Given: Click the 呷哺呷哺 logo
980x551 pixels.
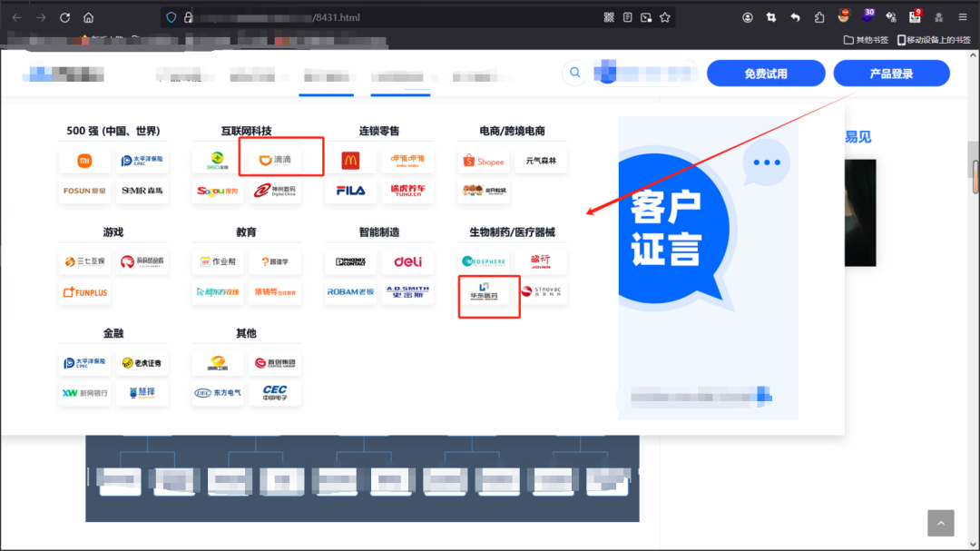Looking at the screenshot, I should pos(407,161).
